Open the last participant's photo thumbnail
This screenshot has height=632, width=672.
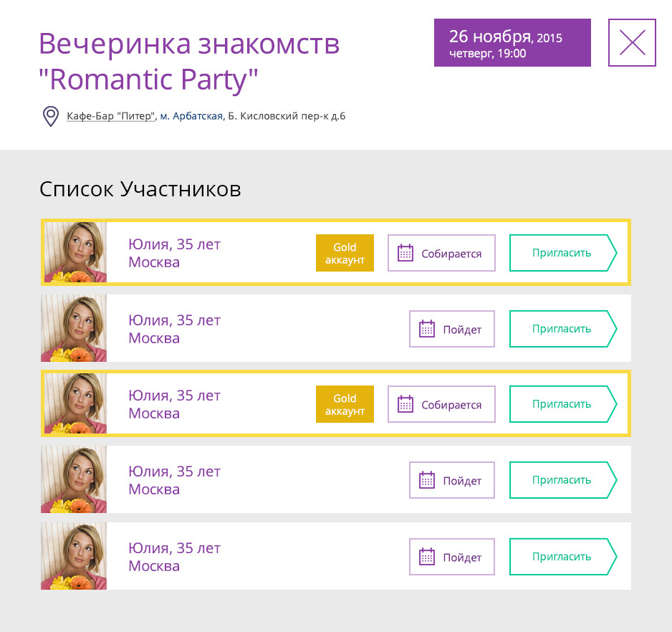click(x=74, y=556)
